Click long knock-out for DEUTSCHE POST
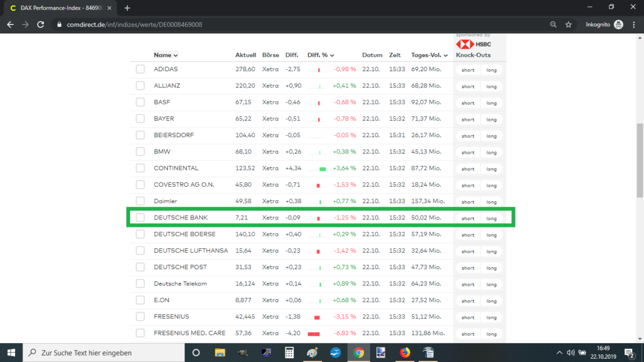 pyautogui.click(x=491, y=268)
